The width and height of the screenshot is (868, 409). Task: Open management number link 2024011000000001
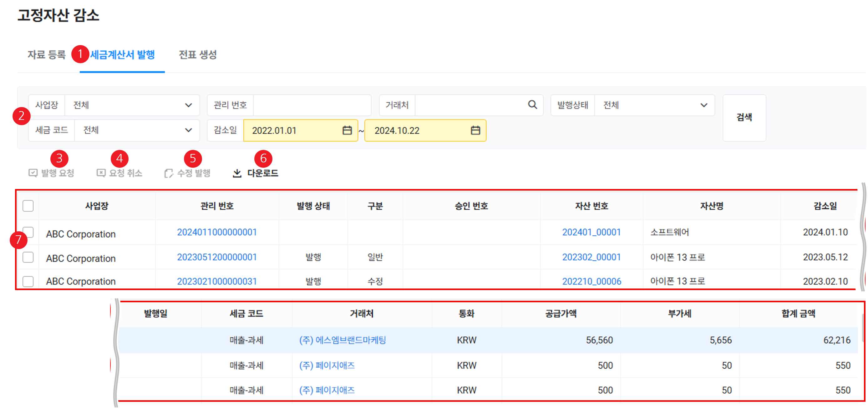point(217,232)
